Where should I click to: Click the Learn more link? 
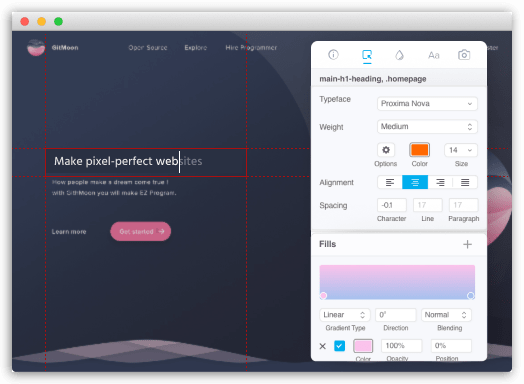click(69, 232)
